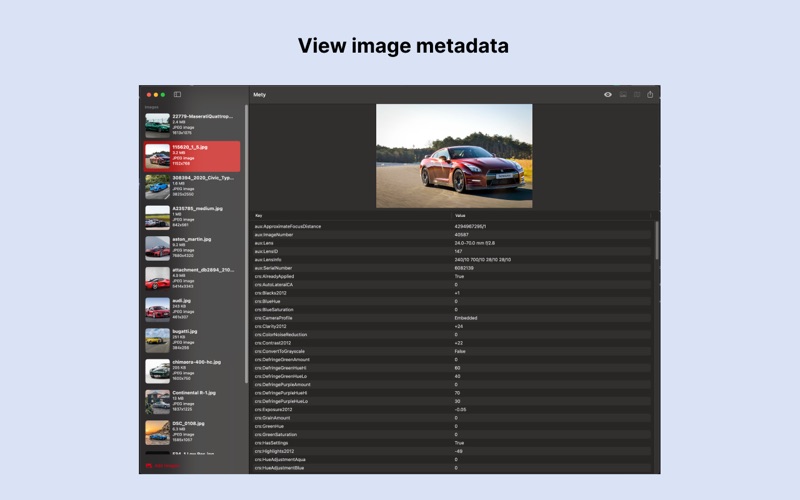Image resolution: width=800 pixels, height=500 pixels.
Task: Select Continental R-1.jpg in the list
Action: [192, 402]
